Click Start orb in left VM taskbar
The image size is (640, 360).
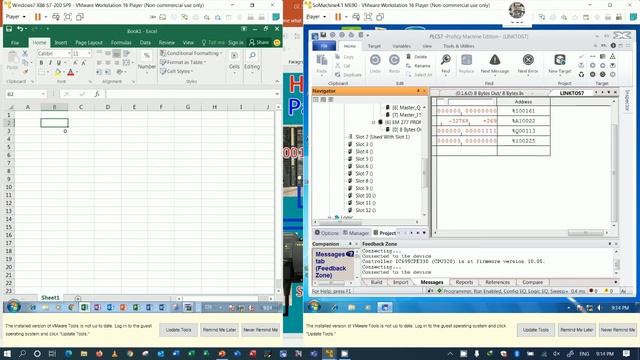(13, 307)
